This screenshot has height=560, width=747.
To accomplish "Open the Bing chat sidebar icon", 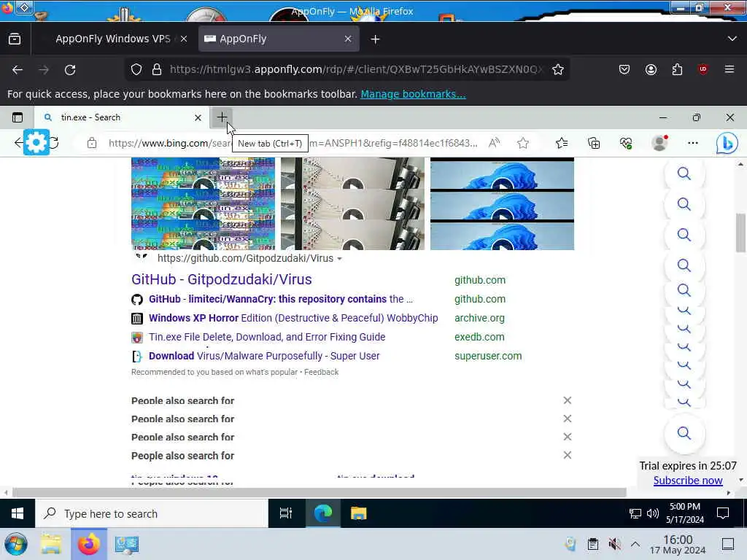I will pos(727,143).
